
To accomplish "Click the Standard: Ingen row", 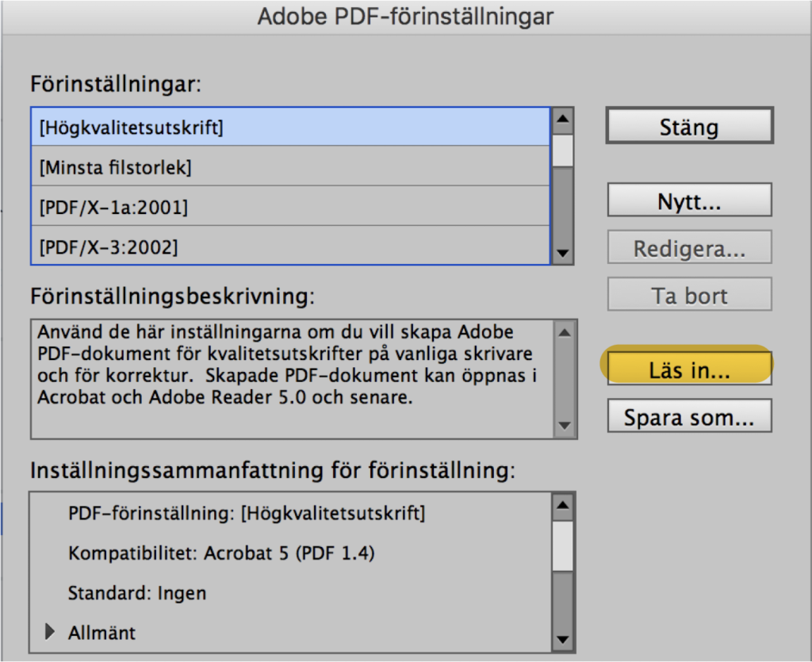I will point(290,593).
